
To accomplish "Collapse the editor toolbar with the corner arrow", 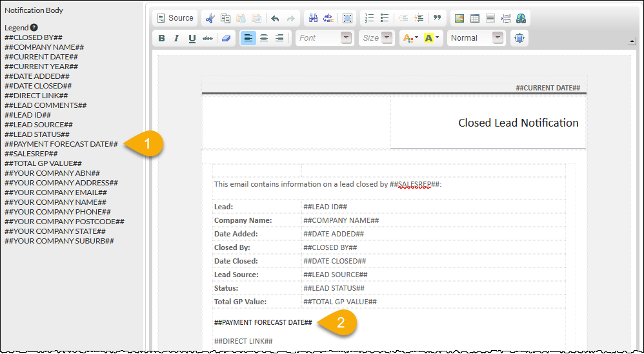I will (632, 42).
